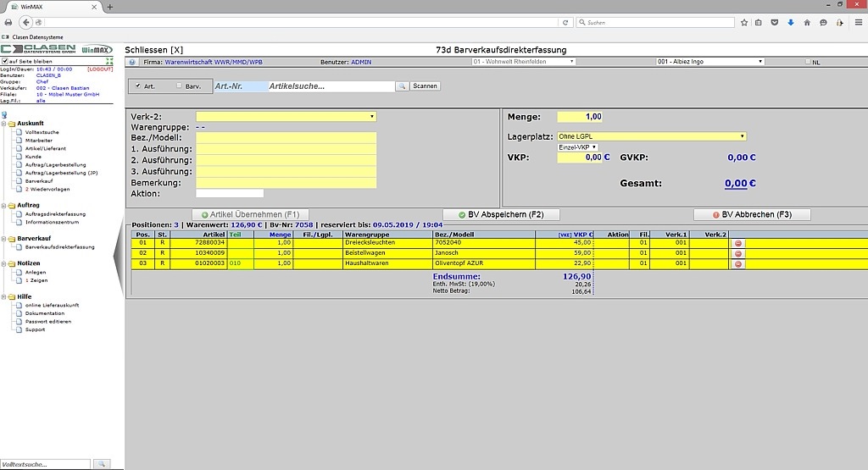Image resolution: width=868 pixels, height=470 pixels.
Task: Click the green fullscreen arrows icon
Action: tap(109, 61)
